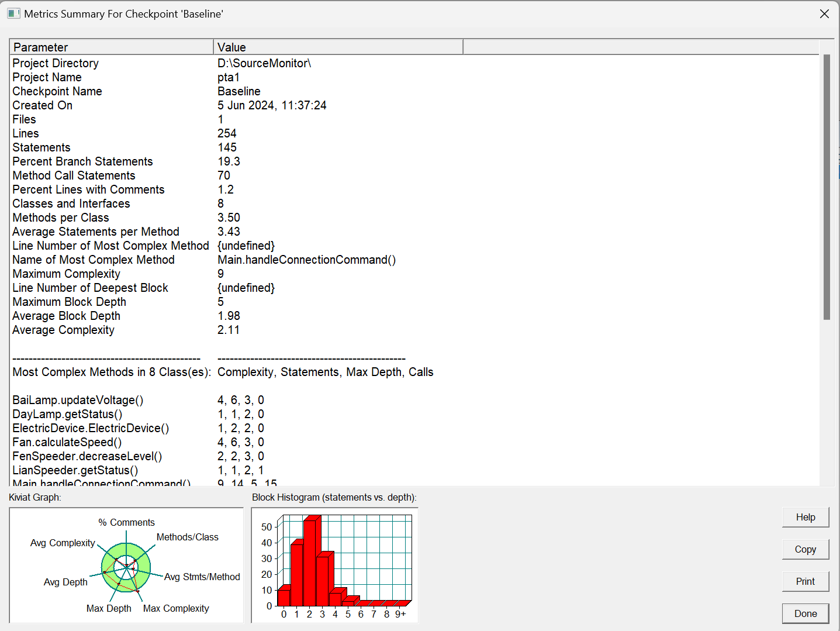Select the ElectricDevice.ElectricDevice() row
This screenshot has width=840, height=631.
click(414, 428)
